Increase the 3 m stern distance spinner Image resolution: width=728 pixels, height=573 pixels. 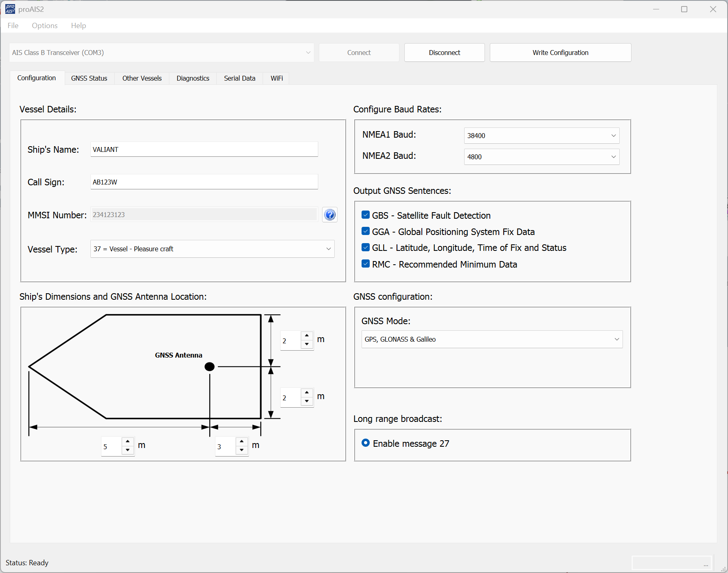(242, 441)
